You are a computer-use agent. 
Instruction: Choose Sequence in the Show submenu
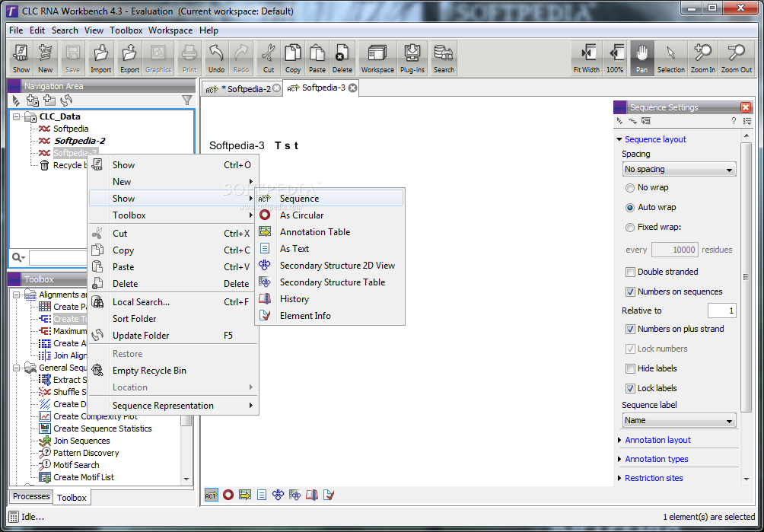click(329, 199)
